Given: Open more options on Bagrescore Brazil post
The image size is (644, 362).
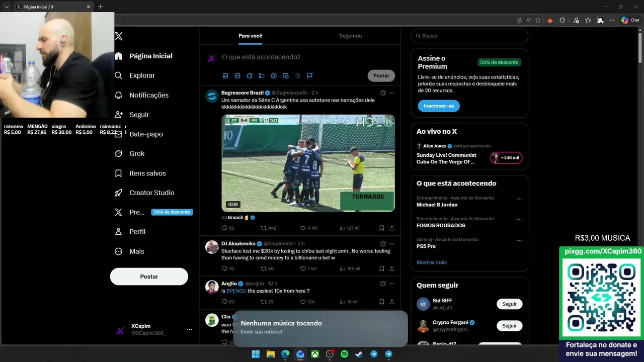Looking at the screenshot, I should pos(392,93).
